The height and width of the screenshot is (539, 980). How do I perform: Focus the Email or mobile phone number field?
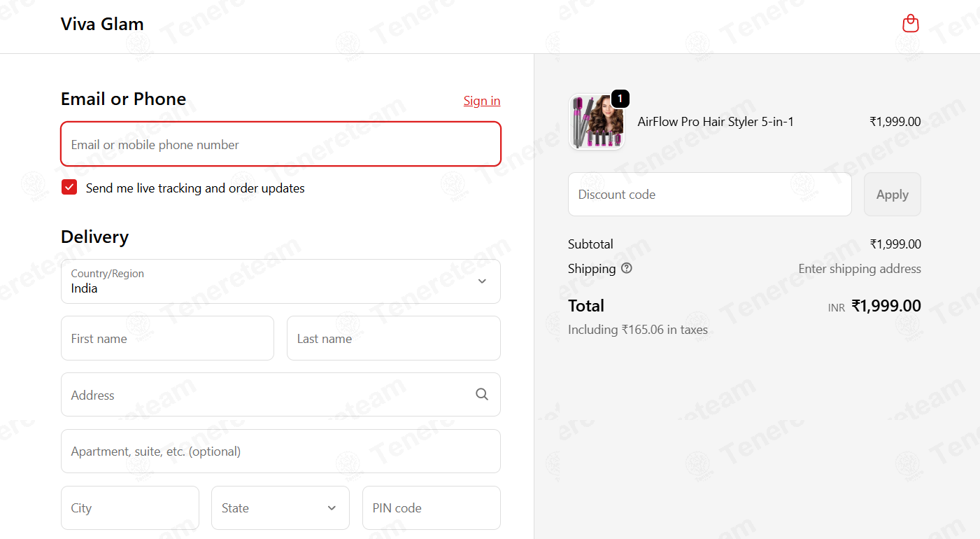click(x=280, y=144)
